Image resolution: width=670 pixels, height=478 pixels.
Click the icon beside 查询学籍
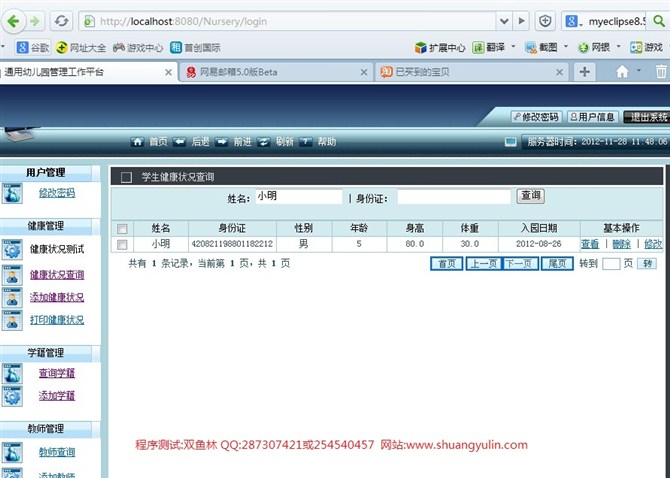pos(12,373)
